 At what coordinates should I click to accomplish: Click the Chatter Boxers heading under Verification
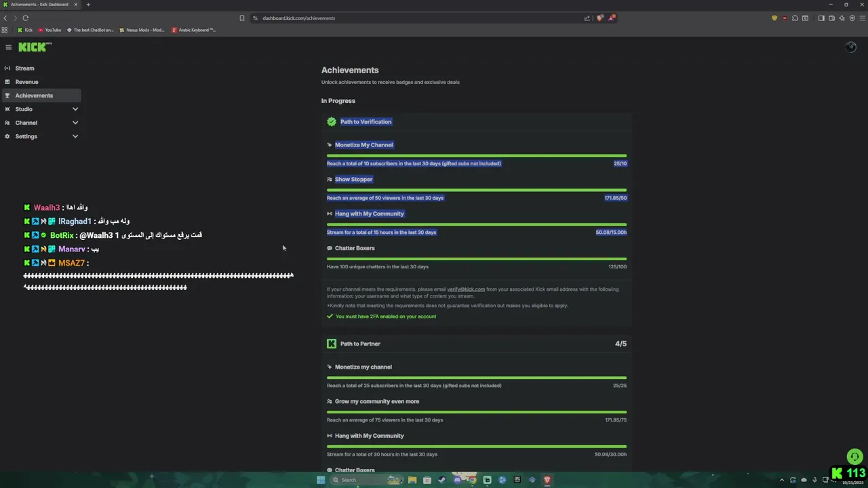pos(355,248)
